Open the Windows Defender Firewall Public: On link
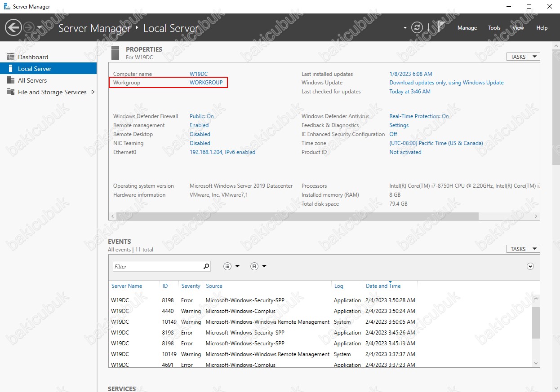Viewport: 560px width, 392px height. (x=202, y=116)
